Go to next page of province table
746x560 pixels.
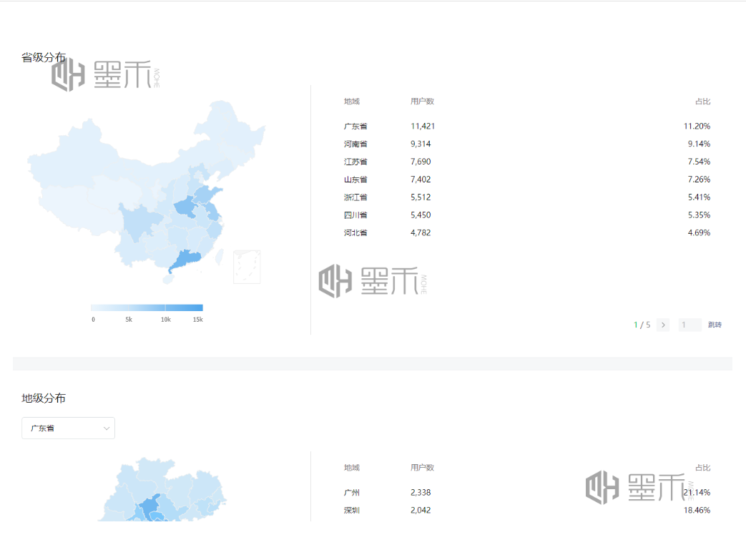point(663,325)
